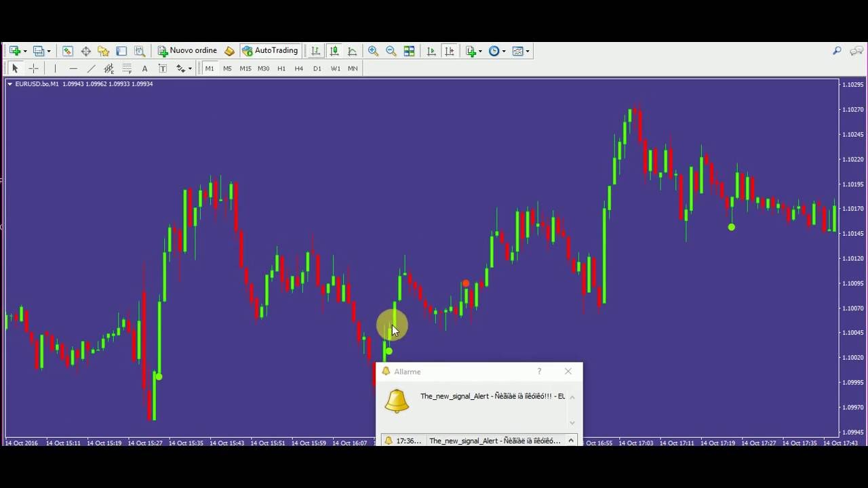Switch chart to bar chart type
868x488 pixels.
pyautogui.click(x=316, y=51)
